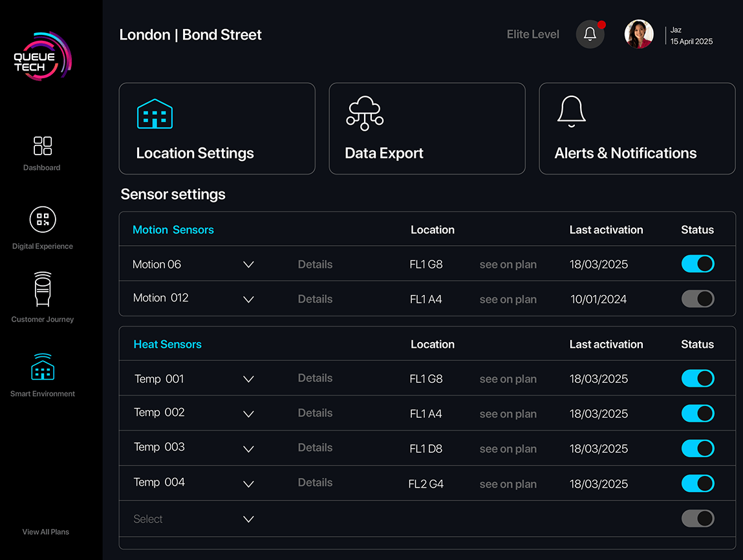
Task: Select the Customer Journey icon
Action: pos(43,290)
